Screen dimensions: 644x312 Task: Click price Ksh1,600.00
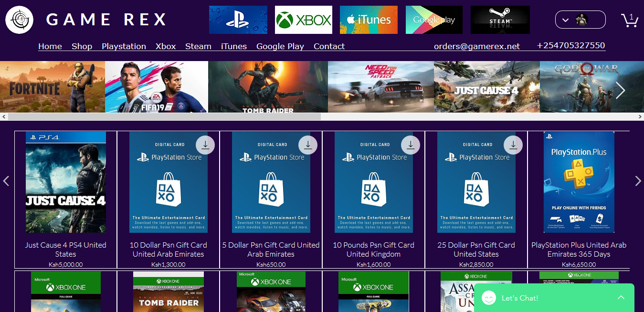click(374, 264)
